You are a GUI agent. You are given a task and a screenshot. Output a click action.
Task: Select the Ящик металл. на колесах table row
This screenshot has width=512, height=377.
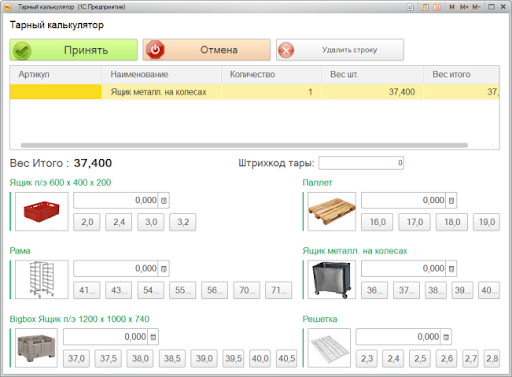point(254,92)
